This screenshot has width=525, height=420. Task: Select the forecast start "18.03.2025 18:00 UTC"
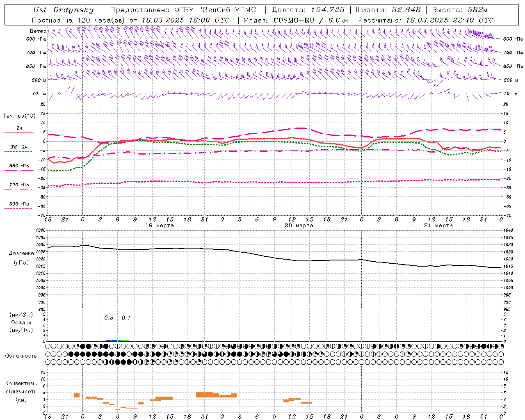pyautogui.click(x=185, y=20)
